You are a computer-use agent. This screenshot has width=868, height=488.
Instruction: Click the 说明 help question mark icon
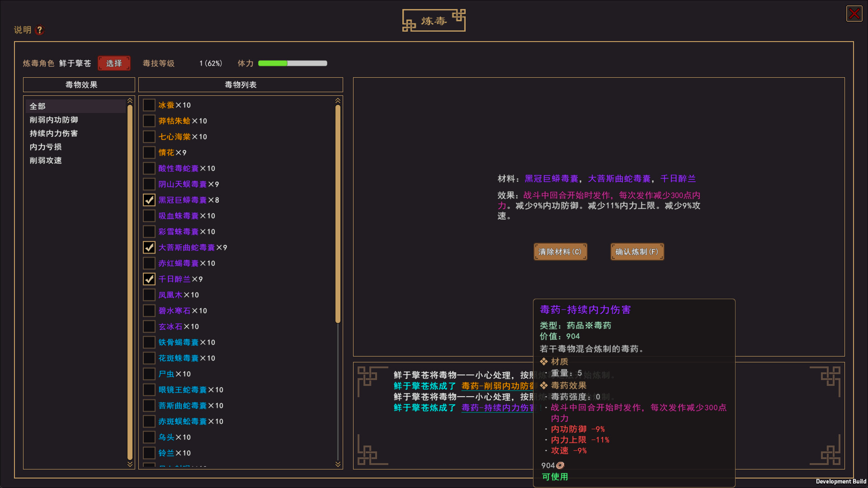point(40,30)
